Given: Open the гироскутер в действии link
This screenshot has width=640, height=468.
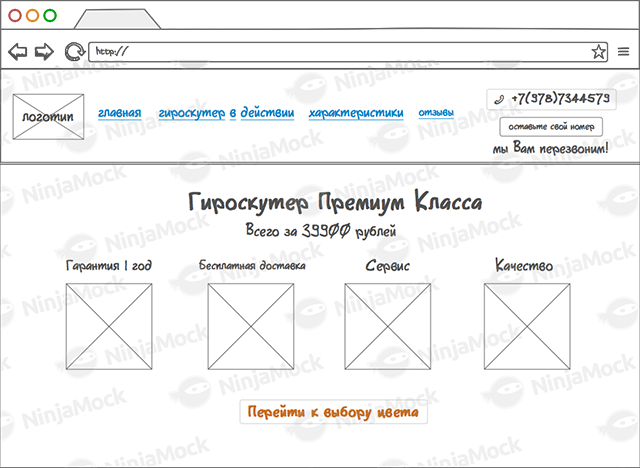Looking at the screenshot, I should 226,113.
